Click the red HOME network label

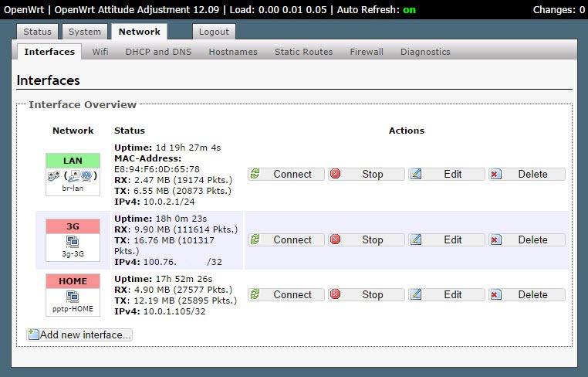73,281
